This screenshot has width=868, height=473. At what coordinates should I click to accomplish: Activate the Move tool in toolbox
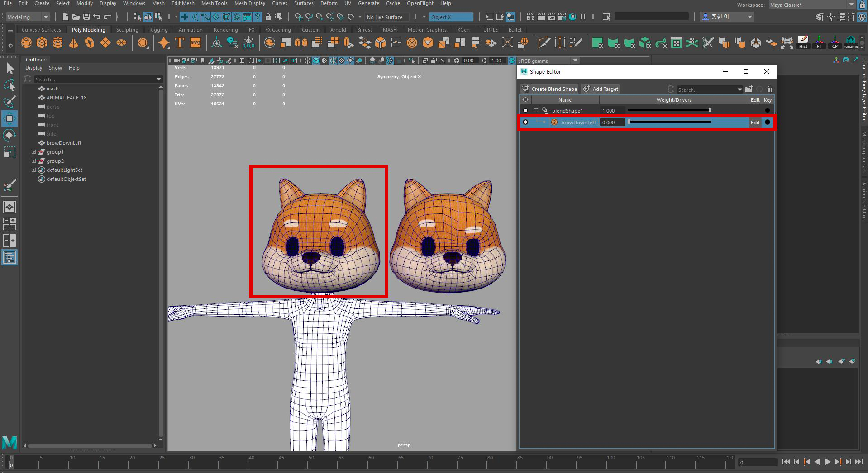(10, 118)
